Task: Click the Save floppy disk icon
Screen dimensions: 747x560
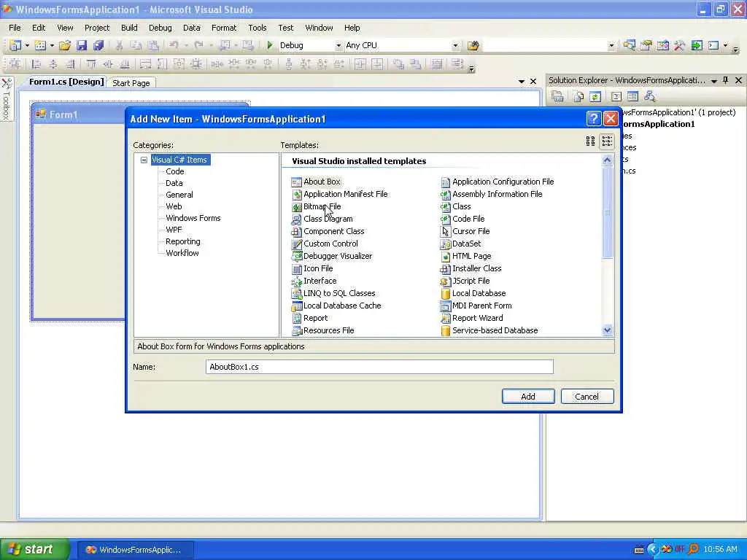Action: [82, 45]
